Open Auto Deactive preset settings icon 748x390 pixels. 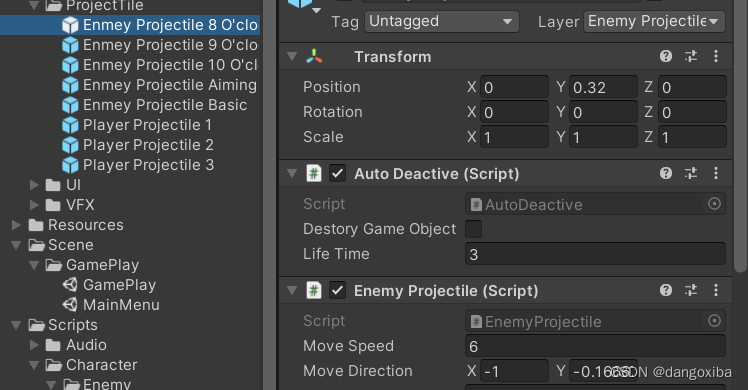(691, 173)
